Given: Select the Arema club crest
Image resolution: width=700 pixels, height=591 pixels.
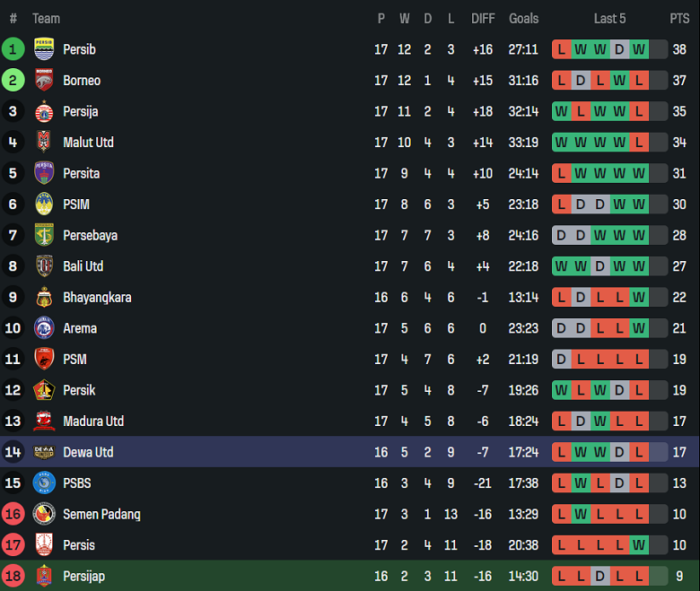Looking at the screenshot, I should 44,328.
